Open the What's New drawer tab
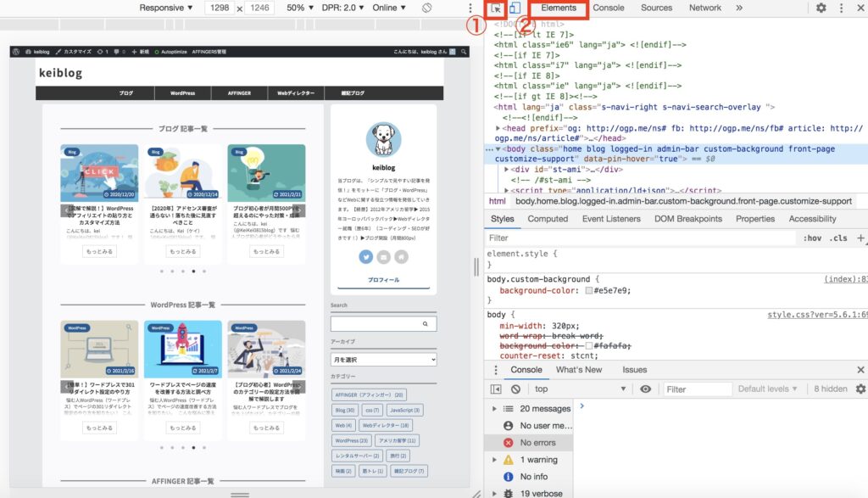 [578, 370]
